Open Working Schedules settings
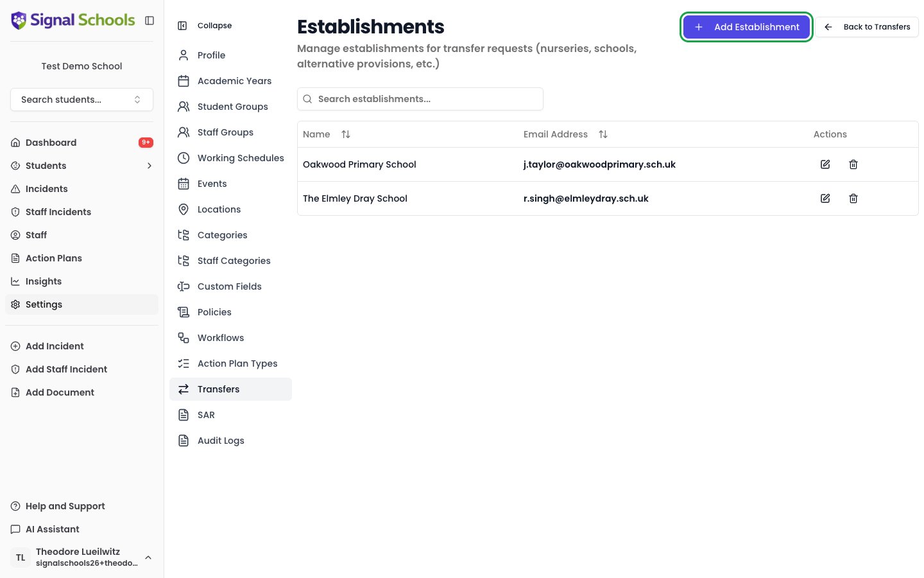Viewport: 924px width, 578px height. pyautogui.click(x=230, y=158)
